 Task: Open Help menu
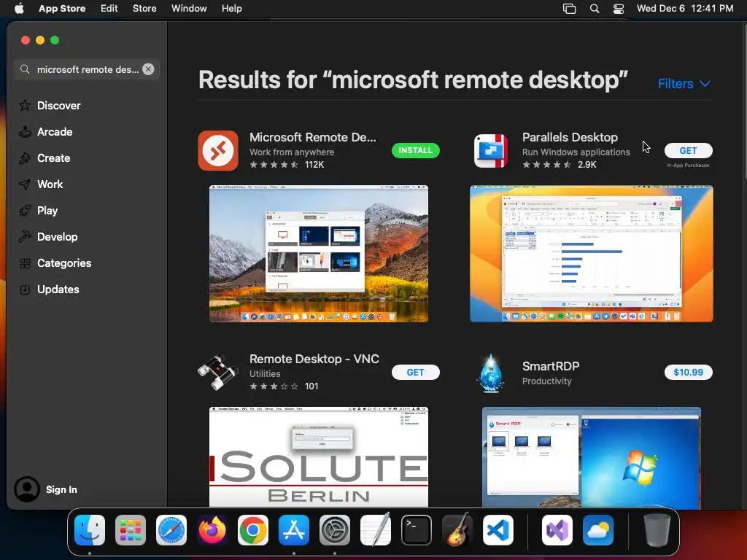pyautogui.click(x=231, y=9)
